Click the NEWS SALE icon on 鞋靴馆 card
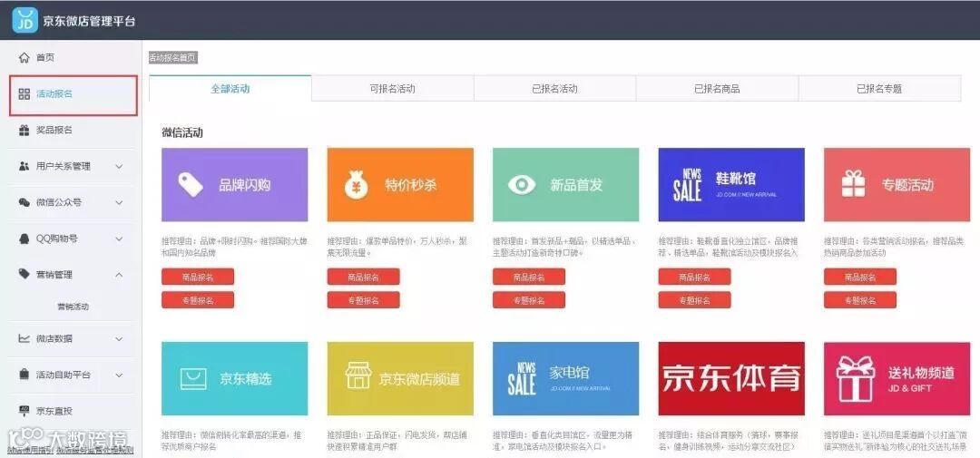 [687, 185]
